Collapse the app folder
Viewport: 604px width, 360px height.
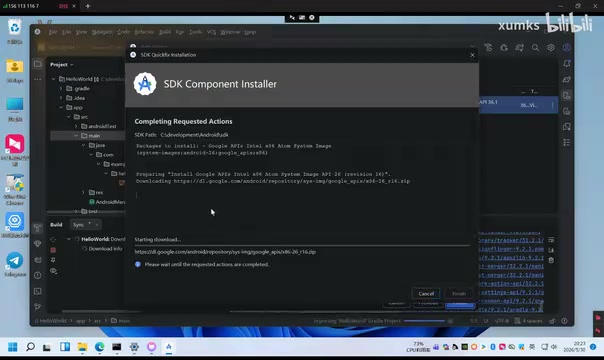coord(61,107)
